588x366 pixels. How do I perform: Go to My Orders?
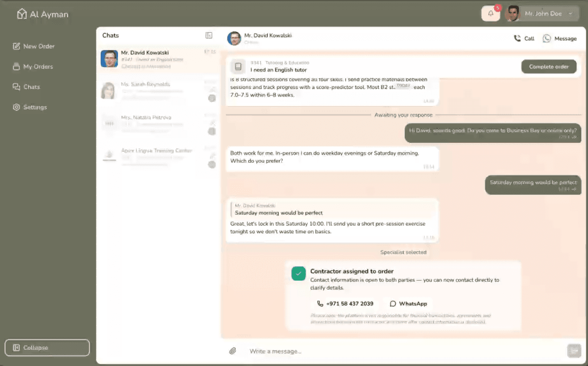[x=33, y=66]
